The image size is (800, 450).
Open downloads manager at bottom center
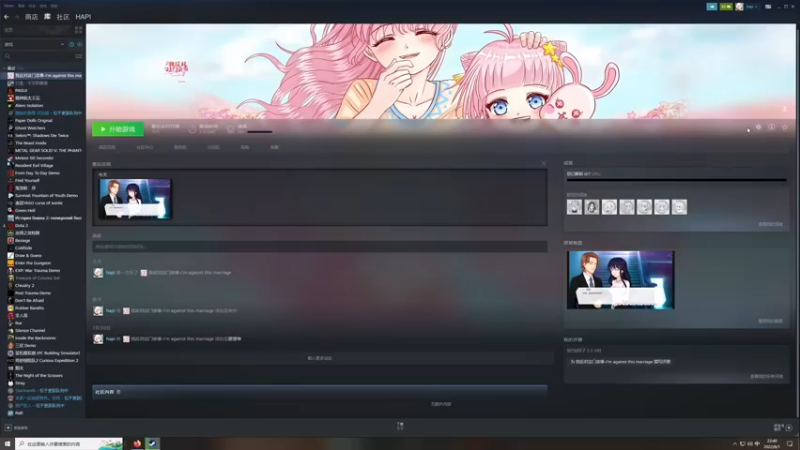point(400,426)
